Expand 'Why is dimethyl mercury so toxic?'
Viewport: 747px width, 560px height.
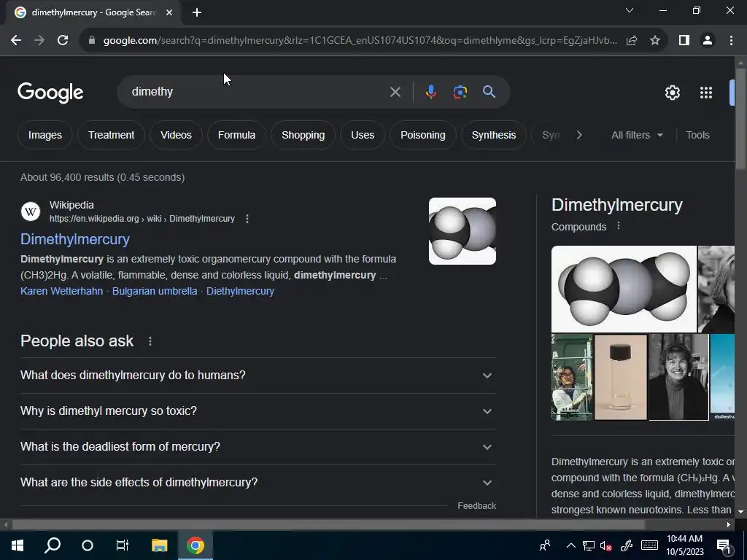pyautogui.click(x=258, y=411)
